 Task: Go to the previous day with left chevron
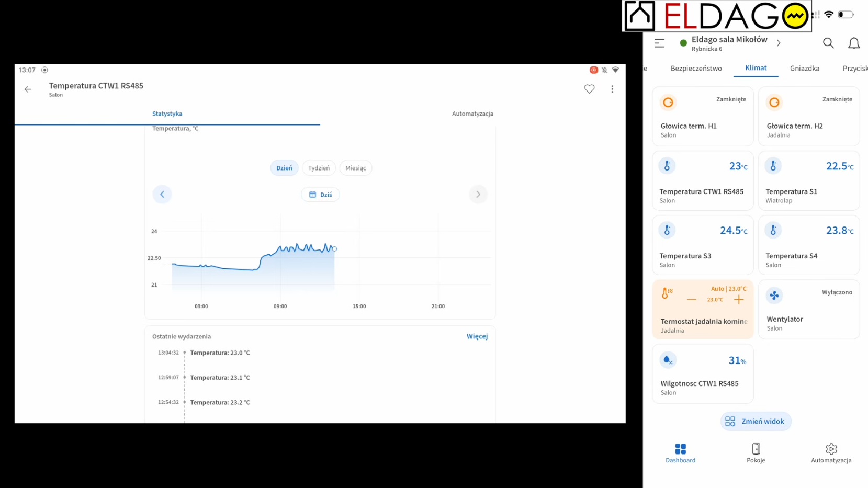[162, 195]
